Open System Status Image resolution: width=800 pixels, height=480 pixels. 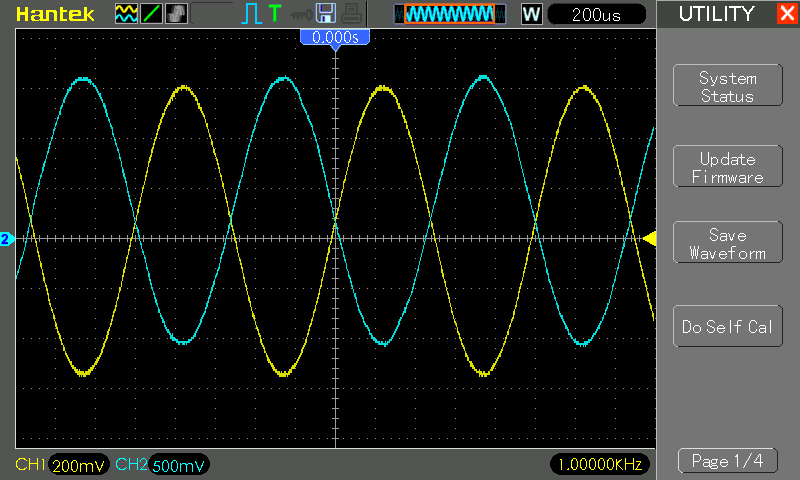[728, 85]
